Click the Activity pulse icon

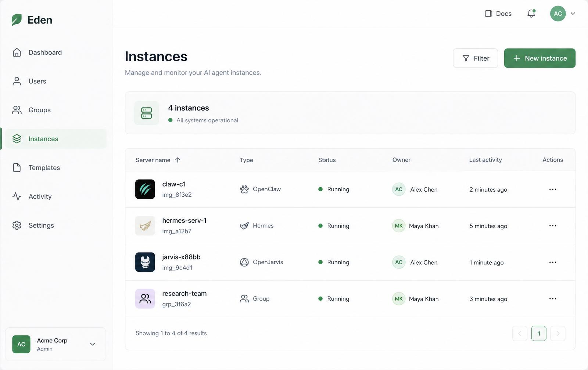tap(17, 196)
